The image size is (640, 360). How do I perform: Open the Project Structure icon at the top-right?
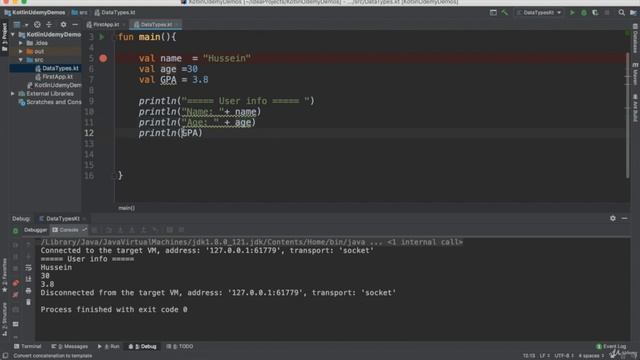pos(633,13)
